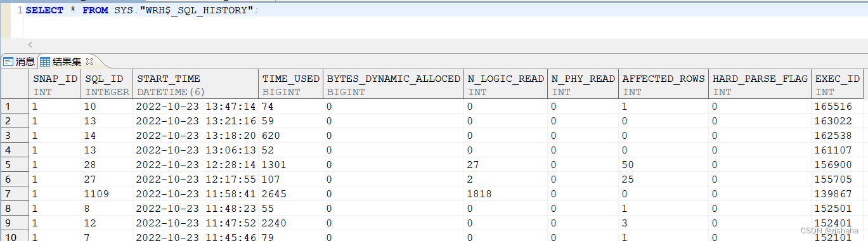868x241 pixels.
Task: Click start time cell 2022-10-23 11:47:52
Action: tap(196, 223)
